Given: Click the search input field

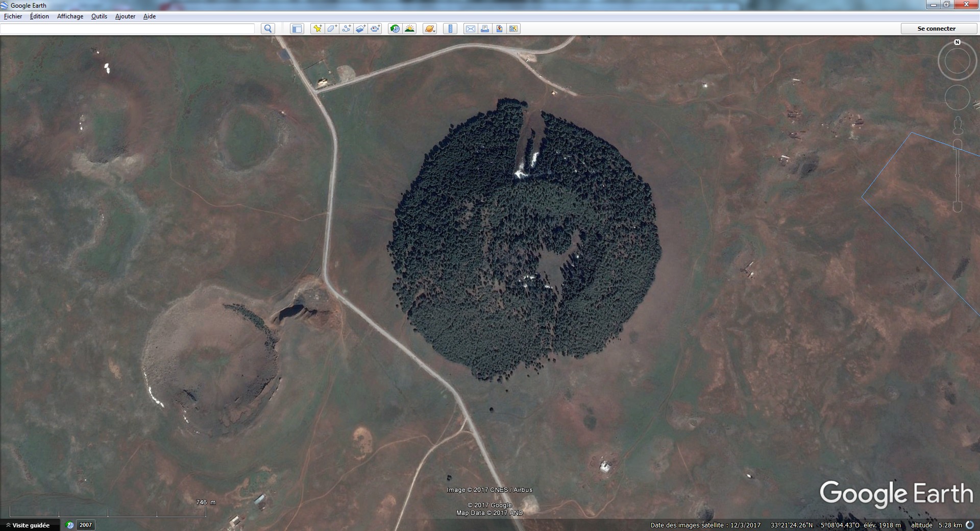Looking at the screenshot, I should [128, 29].
